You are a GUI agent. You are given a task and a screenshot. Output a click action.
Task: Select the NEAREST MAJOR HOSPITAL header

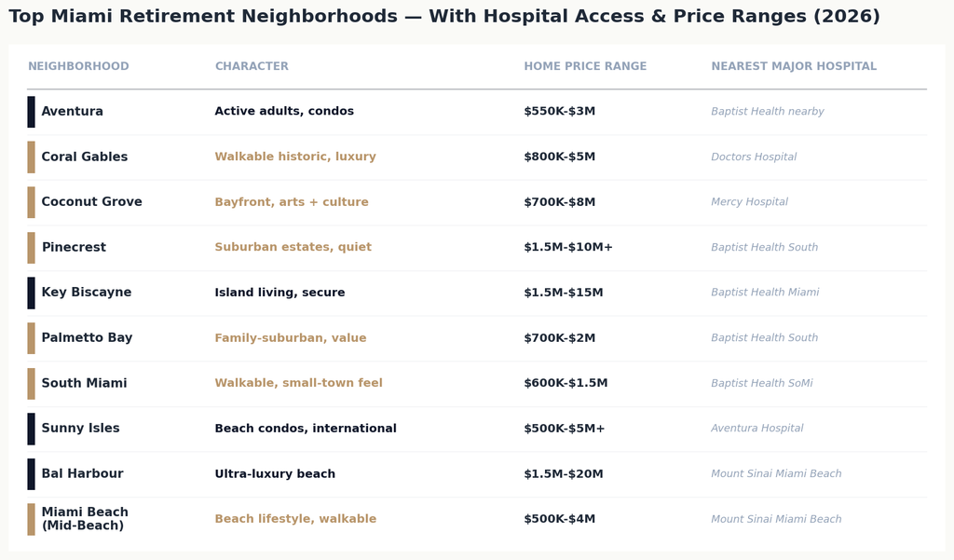click(x=794, y=66)
